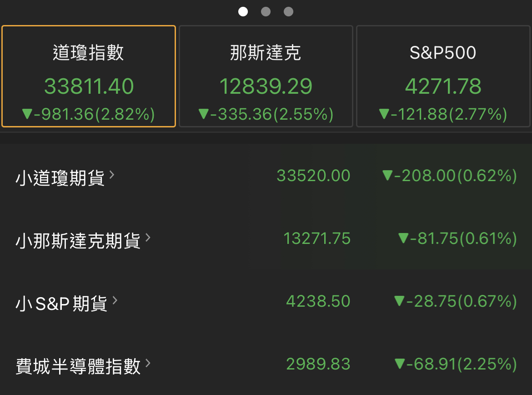Toggle selection of the highlighted 道瓊指數 card
Screen dimensions: 532x395
click(x=89, y=76)
